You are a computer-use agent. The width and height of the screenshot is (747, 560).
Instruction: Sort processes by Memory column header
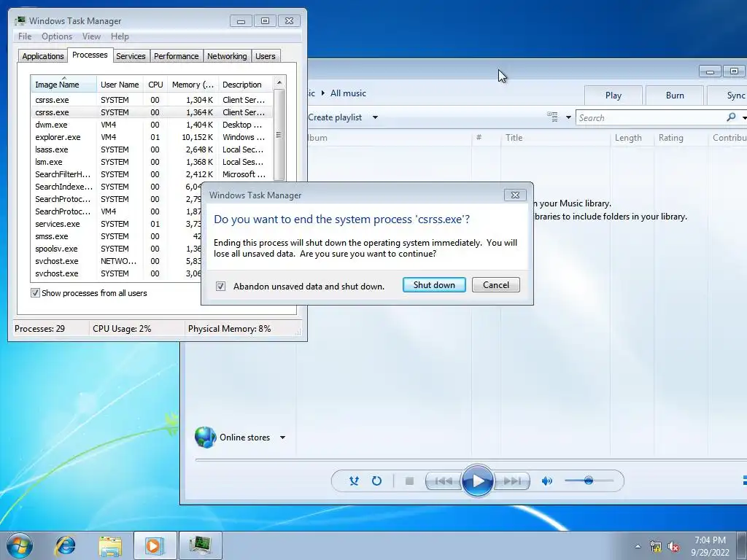point(193,85)
